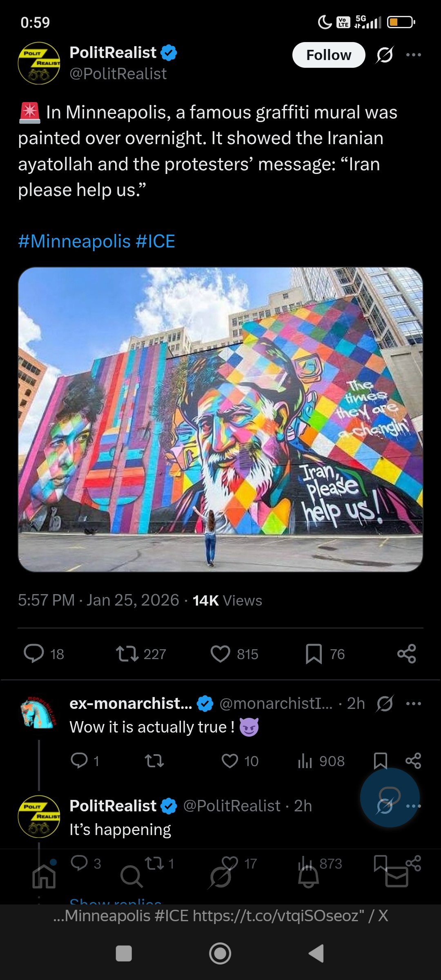Open Notifications bell in bottom bar
The image size is (441, 980).
click(309, 877)
